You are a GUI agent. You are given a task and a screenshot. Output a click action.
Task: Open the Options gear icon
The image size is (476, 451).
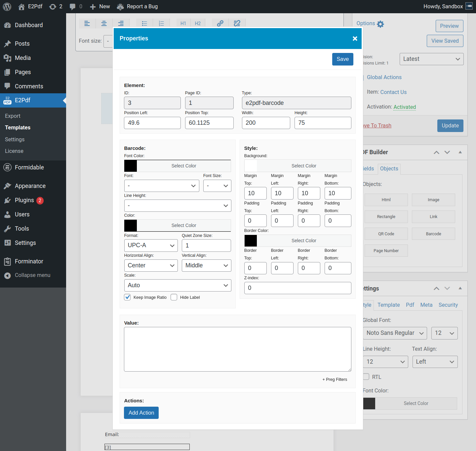[x=380, y=24]
